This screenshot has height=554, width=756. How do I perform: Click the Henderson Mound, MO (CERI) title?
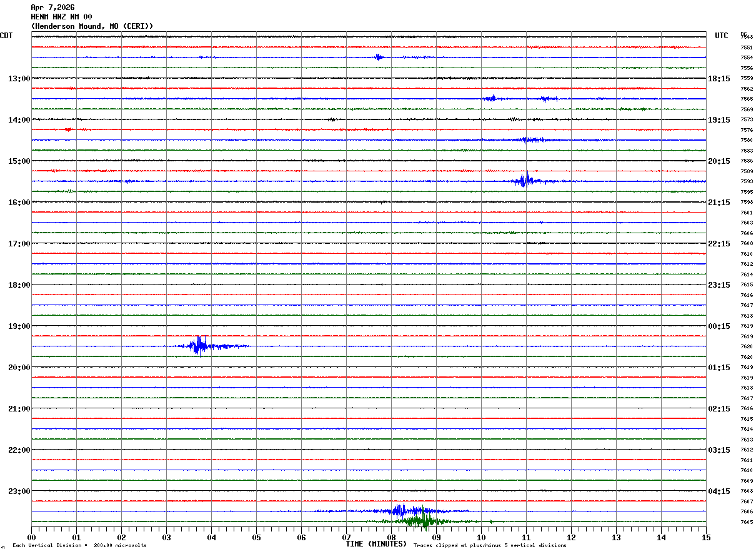coord(92,26)
